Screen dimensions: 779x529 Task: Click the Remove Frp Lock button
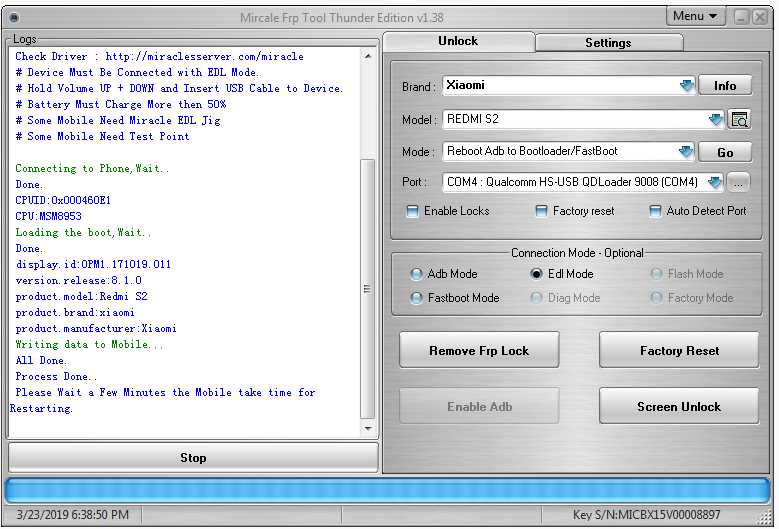[x=479, y=351]
